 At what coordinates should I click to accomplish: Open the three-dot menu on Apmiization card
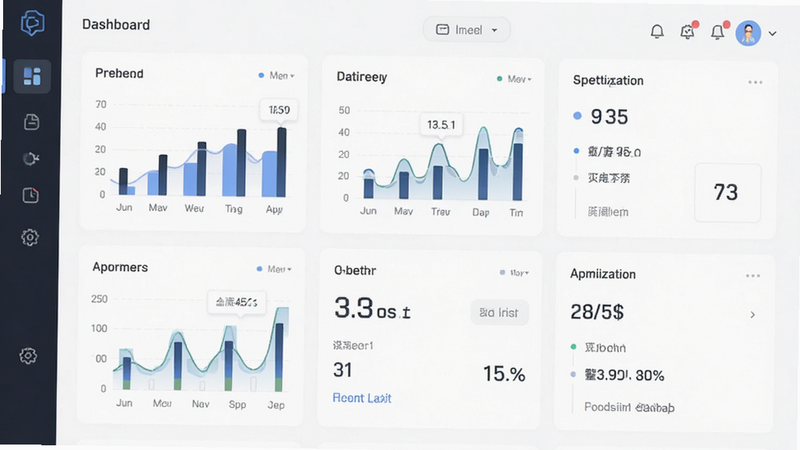click(x=753, y=276)
